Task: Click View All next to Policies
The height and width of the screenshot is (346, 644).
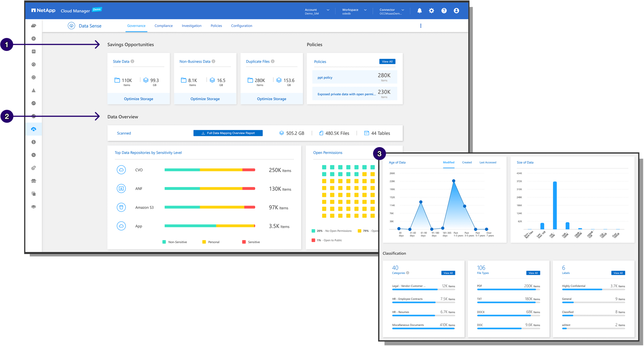Action: click(387, 61)
